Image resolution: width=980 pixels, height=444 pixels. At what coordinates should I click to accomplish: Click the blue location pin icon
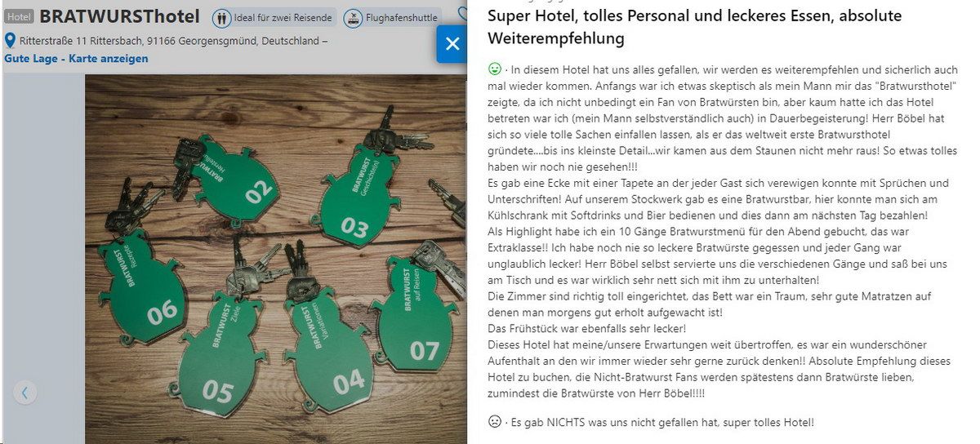pyautogui.click(x=10, y=40)
